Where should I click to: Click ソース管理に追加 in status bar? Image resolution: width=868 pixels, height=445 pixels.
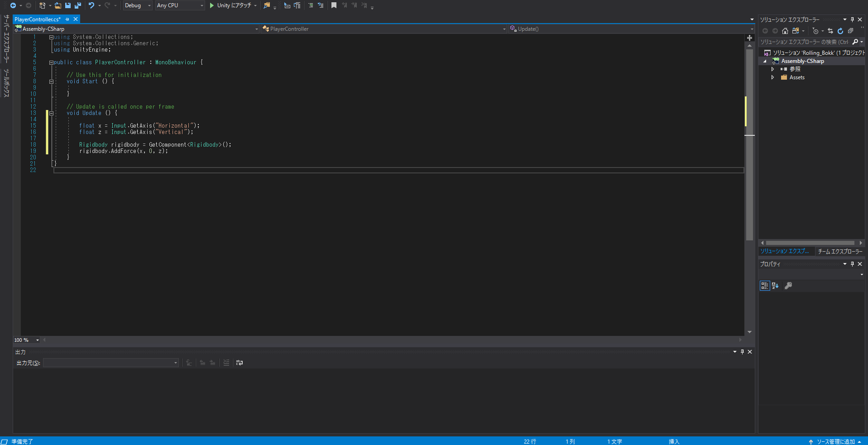tap(835, 441)
